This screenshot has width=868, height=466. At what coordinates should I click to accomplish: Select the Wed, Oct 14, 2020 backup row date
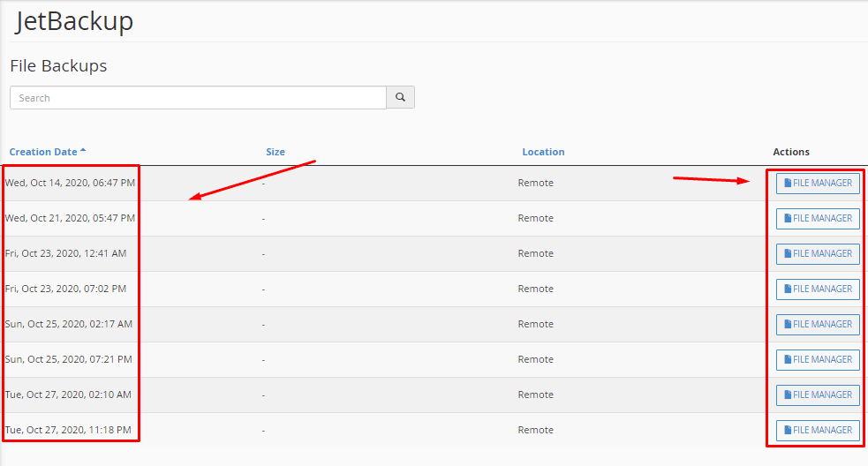pos(70,183)
